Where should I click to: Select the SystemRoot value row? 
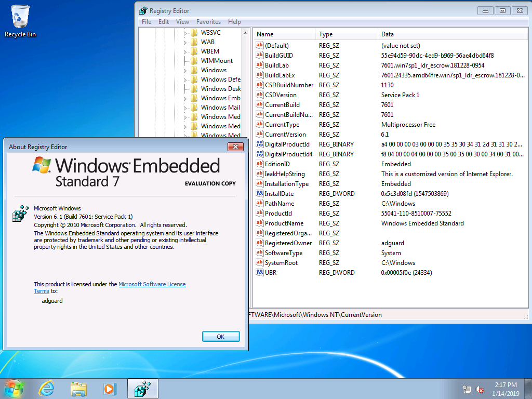pyautogui.click(x=391, y=262)
